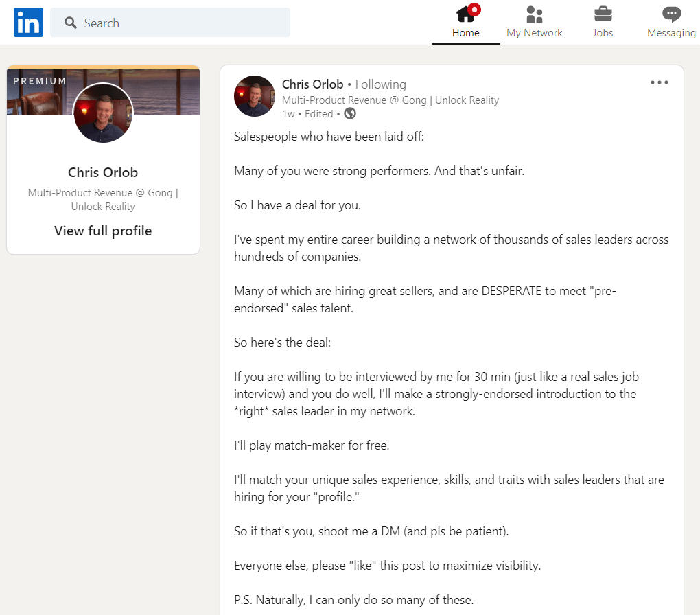The width and height of the screenshot is (700, 615).
Task: Open the My Network tab
Action: (534, 32)
